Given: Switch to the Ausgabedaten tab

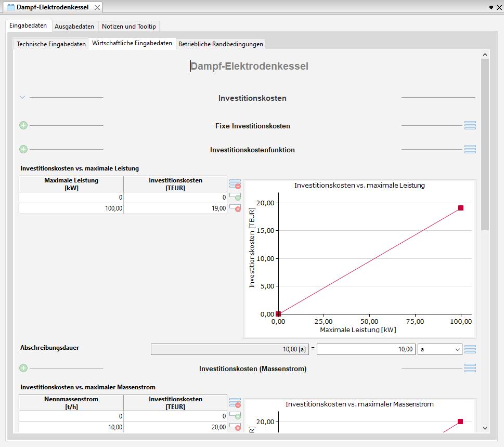Looking at the screenshot, I should (74, 27).
